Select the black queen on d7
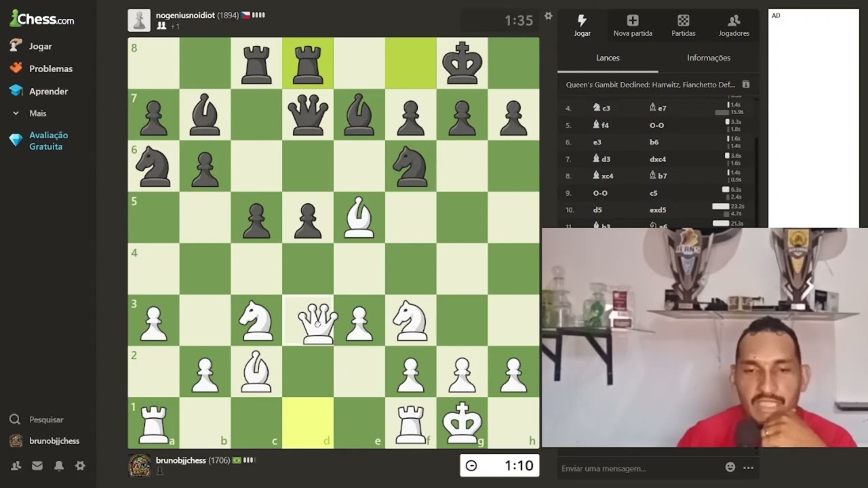The height and width of the screenshot is (488, 868). click(308, 114)
